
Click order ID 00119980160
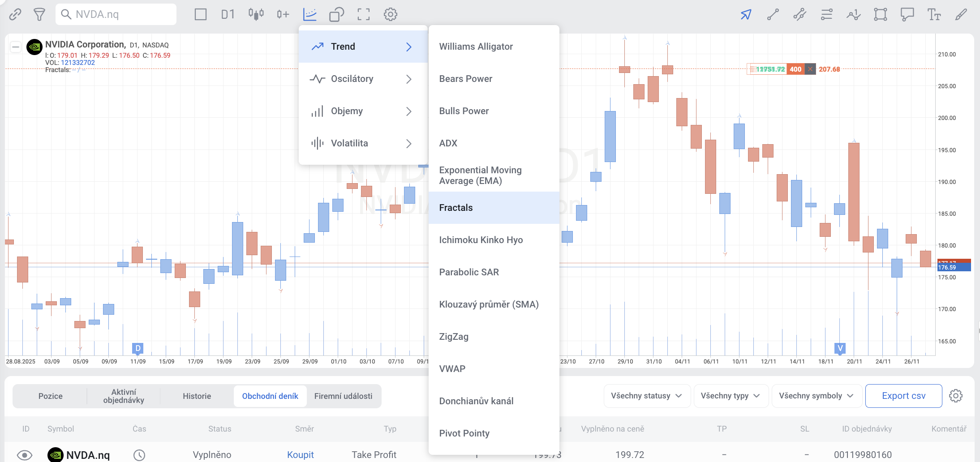863,455
